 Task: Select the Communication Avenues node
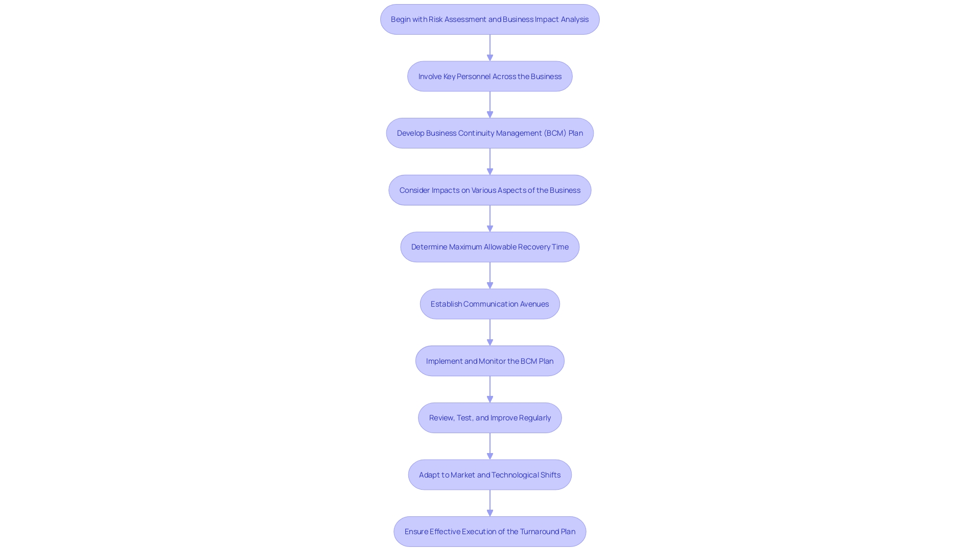click(x=489, y=304)
